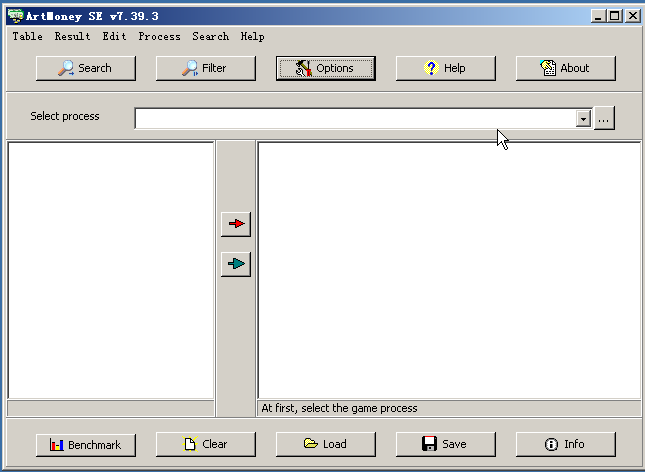Viewport: 645px width, 472px height.
Task: Open the About dialog
Action: click(565, 68)
